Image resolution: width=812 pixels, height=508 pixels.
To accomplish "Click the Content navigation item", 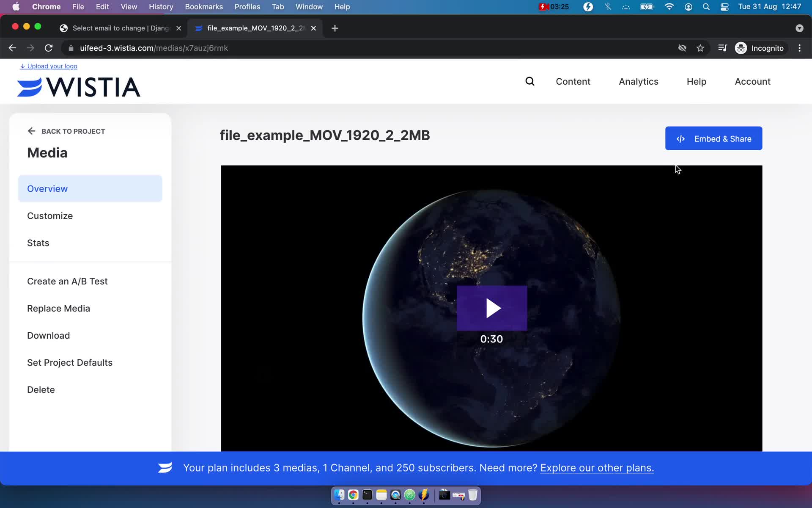I will (x=573, y=81).
